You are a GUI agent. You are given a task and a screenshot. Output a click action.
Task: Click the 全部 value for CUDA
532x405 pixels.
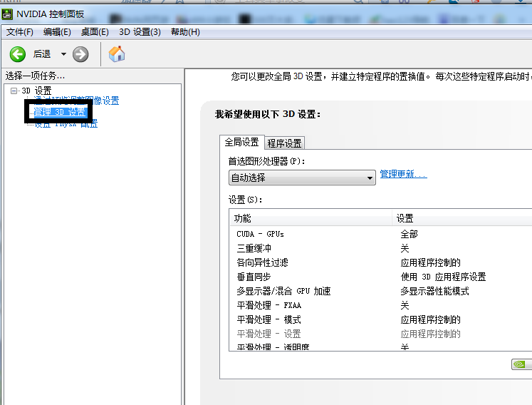[x=410, y=234]
